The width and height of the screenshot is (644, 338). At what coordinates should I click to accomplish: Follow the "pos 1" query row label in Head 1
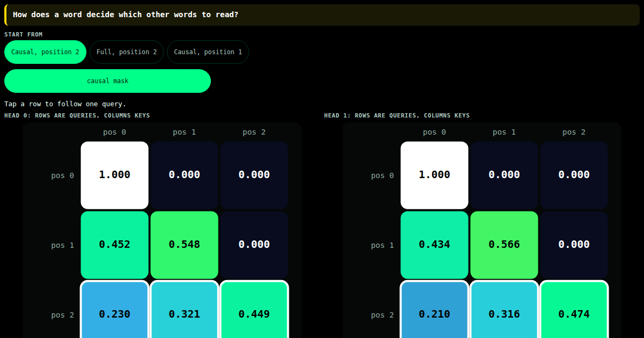click(x=383, y=245)
